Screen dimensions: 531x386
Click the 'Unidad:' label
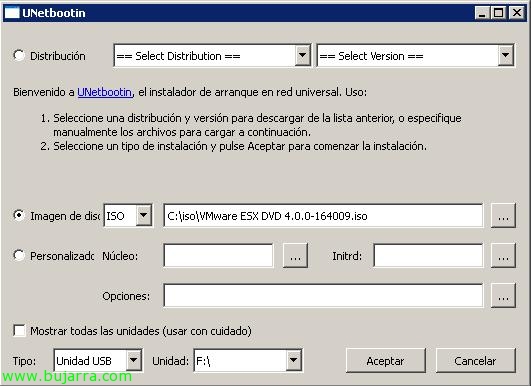click(x=170, y=361)
